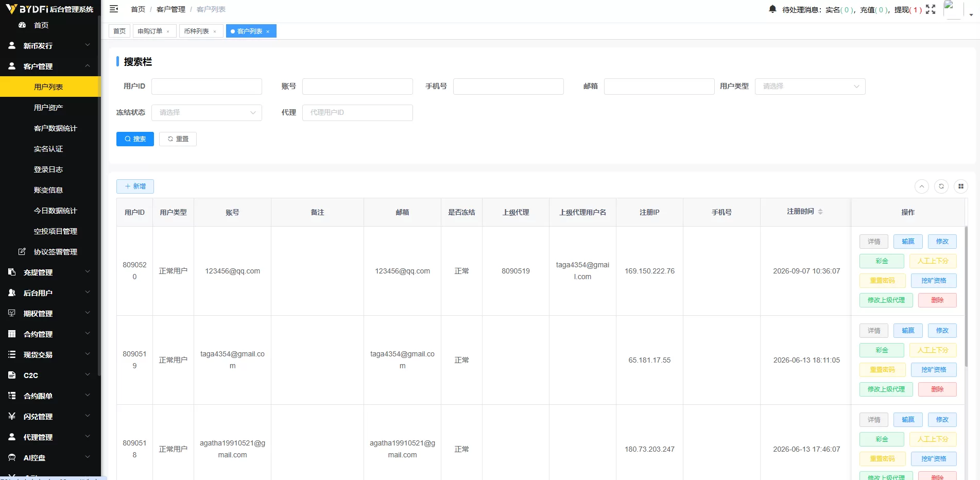Toggle fullscreen mode icon
The height and width of the screenshot is (480, 980).
[931, 9]
